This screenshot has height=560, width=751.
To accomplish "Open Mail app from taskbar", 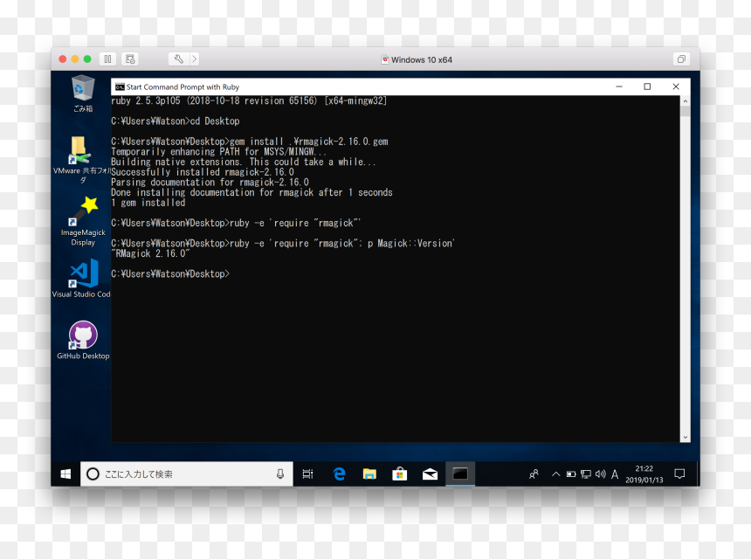I will click(x=430, y=474).
